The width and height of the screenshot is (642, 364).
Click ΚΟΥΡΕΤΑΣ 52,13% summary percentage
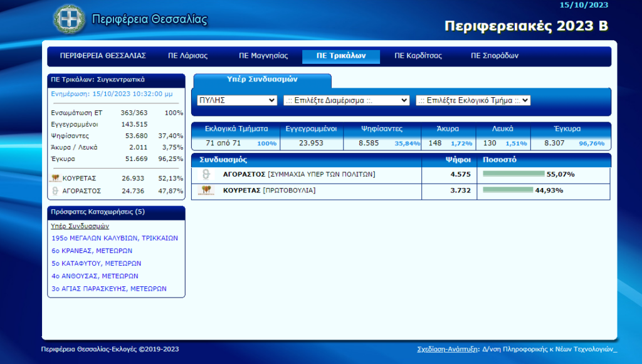(x=171, y=179)
